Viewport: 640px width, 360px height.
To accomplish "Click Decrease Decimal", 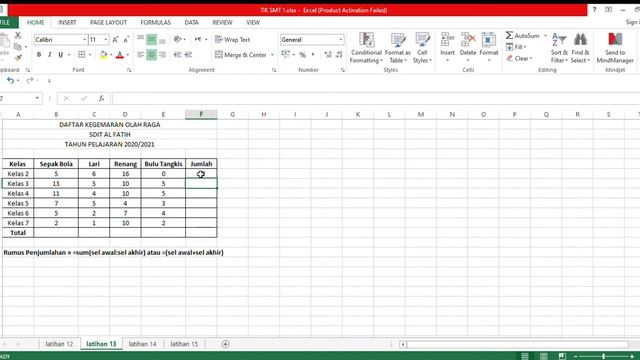I will (339, 55).
